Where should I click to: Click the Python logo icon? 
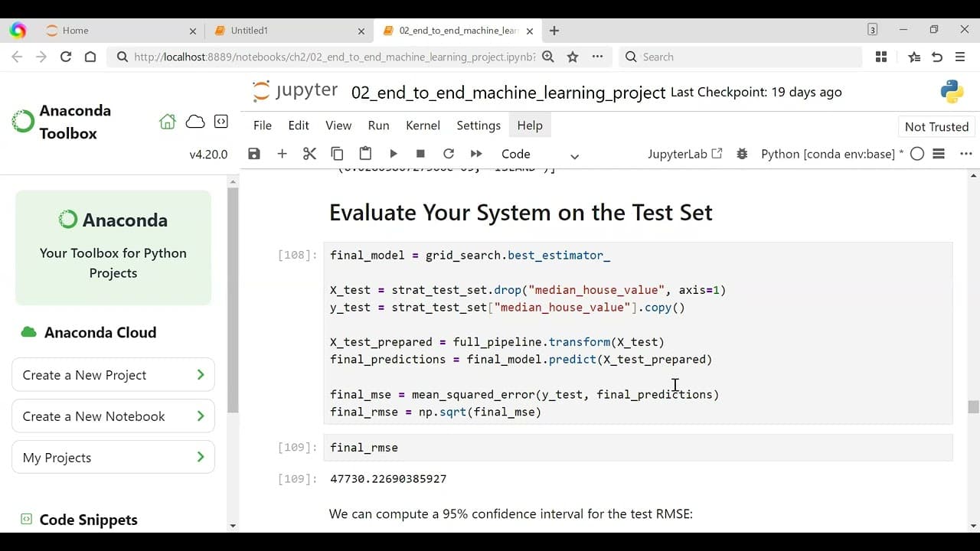[x=952, y=92]
